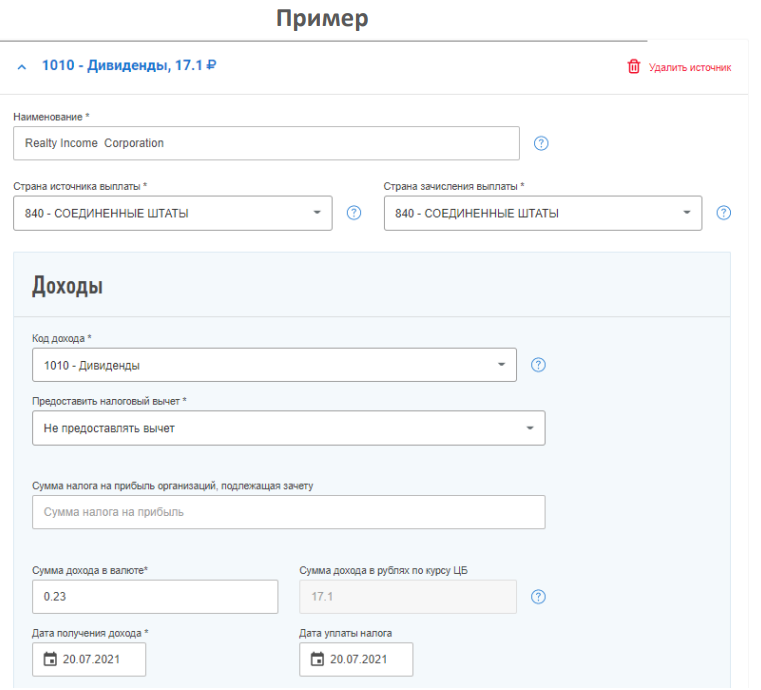Open Код дохода dropdown 1010 - Дивиденды
The image size is (761, 690).
[x=274, y=365]
